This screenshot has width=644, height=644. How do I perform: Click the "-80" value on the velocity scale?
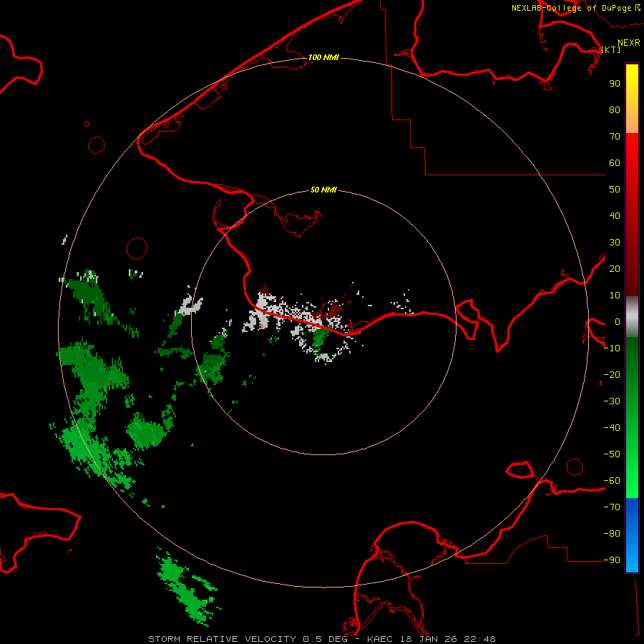(x=612, y=534)
